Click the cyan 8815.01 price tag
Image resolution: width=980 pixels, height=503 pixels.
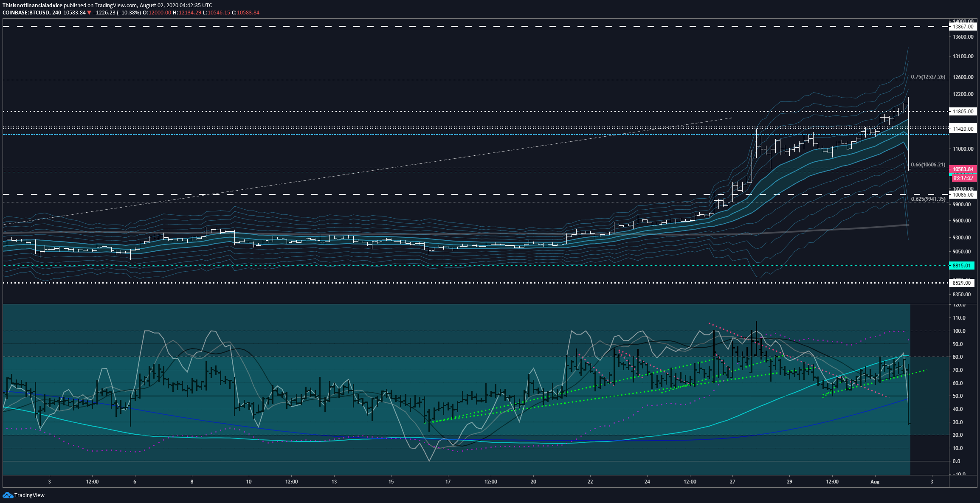click(962, 266)
